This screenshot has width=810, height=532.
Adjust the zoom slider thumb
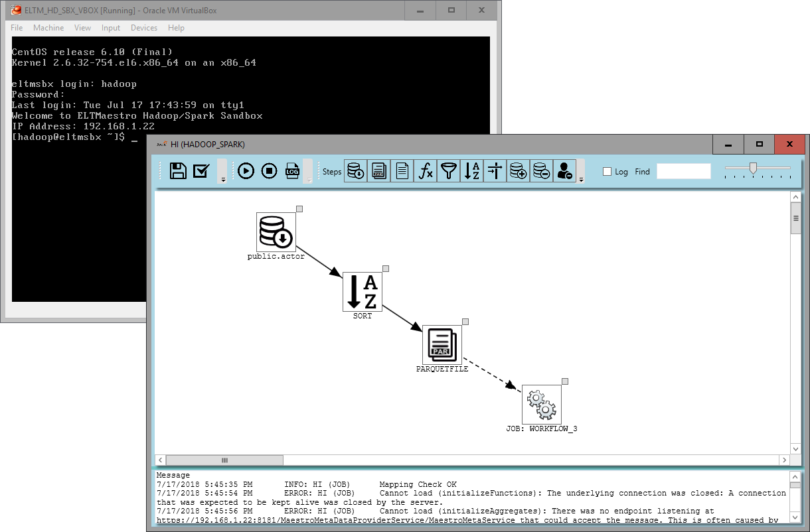click(753, 168)
